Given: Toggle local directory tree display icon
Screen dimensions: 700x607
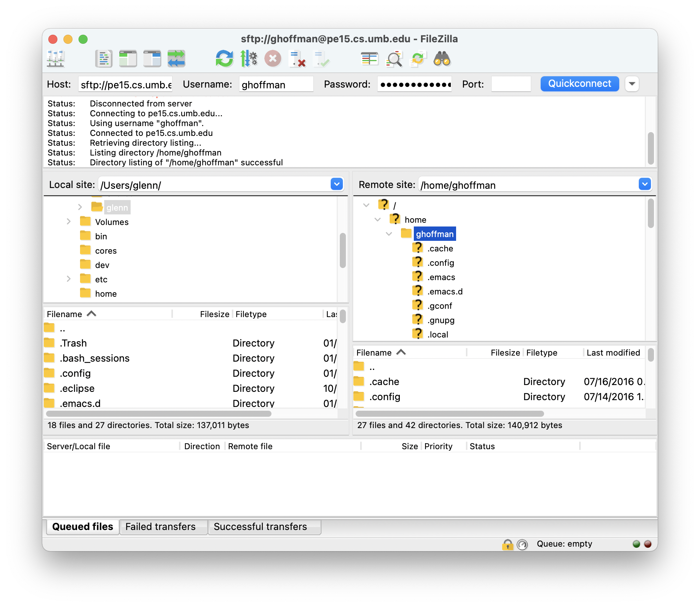Looking at the screenshot, I should point(128,59).
